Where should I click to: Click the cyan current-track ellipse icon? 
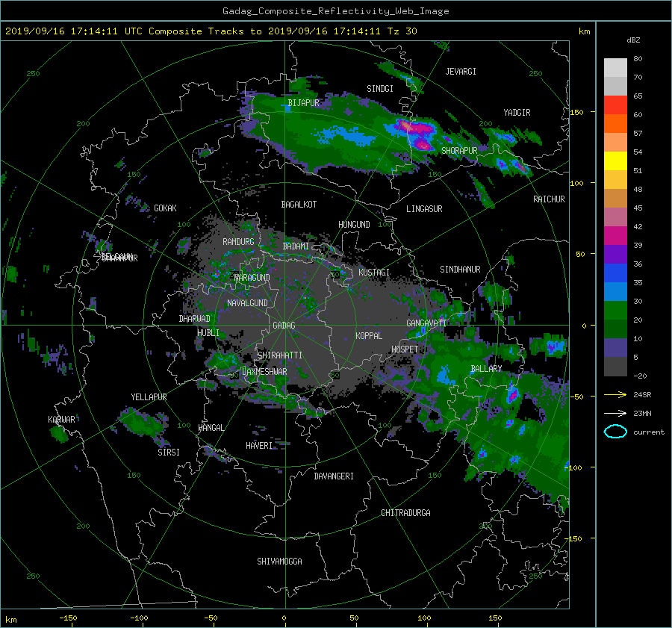pos(615,432)
